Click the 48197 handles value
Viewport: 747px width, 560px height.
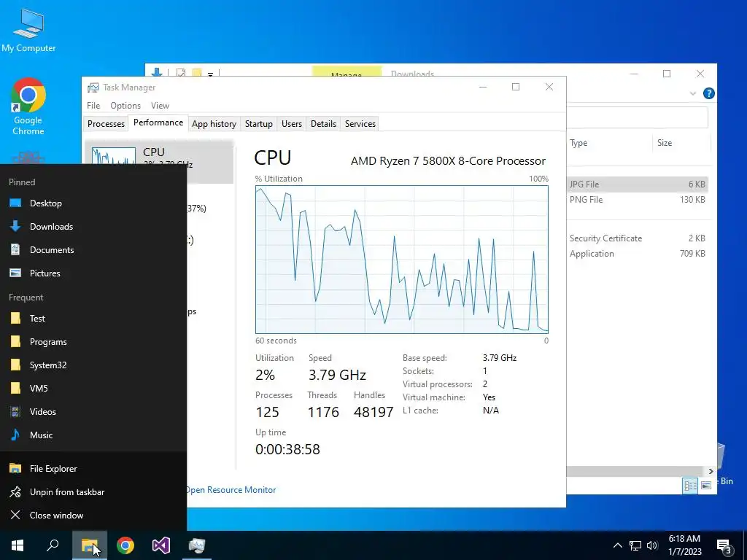[373, 413]
